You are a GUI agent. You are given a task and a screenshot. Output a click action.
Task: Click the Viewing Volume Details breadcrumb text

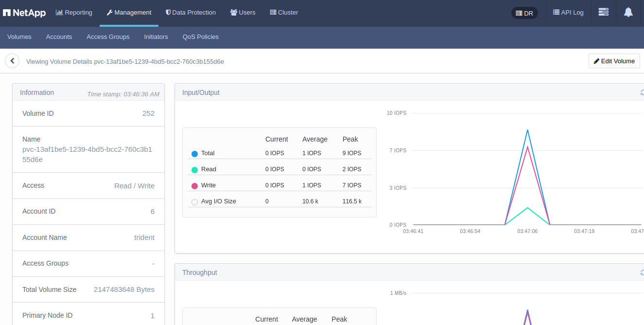tap(125, 62)
